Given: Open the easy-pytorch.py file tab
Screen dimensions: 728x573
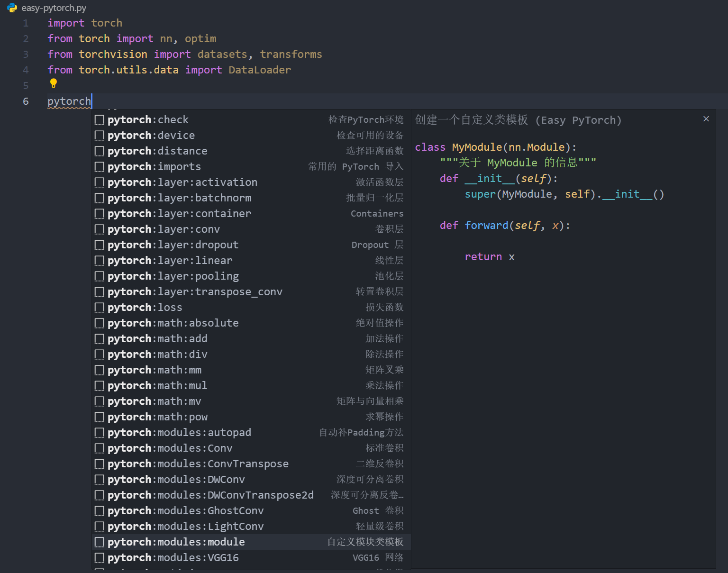Looking at the screenshot, I should click(x=47, y=8).
